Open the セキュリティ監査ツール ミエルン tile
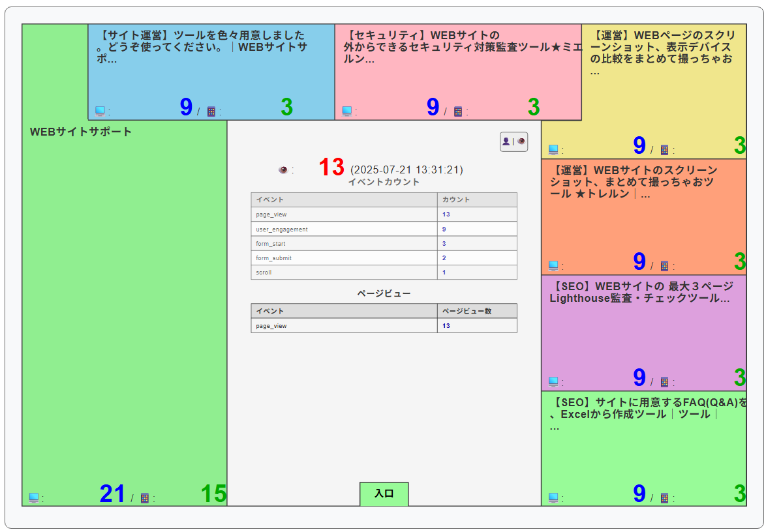The image size is (766, 532). click(x=457, y=47)
